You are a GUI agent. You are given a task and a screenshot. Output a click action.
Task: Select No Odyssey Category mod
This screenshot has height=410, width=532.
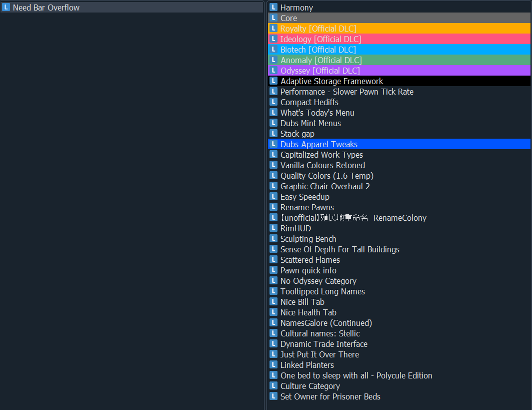[x=399, y=281]
